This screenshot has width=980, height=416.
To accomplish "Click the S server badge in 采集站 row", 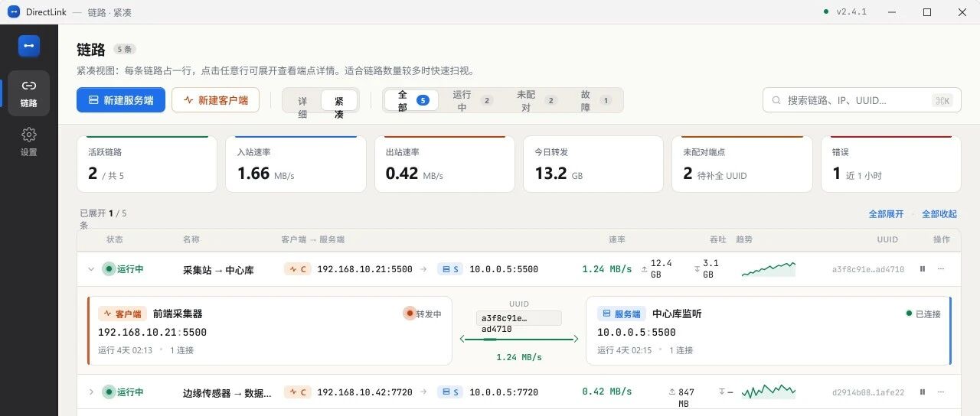I will [450, 269].
